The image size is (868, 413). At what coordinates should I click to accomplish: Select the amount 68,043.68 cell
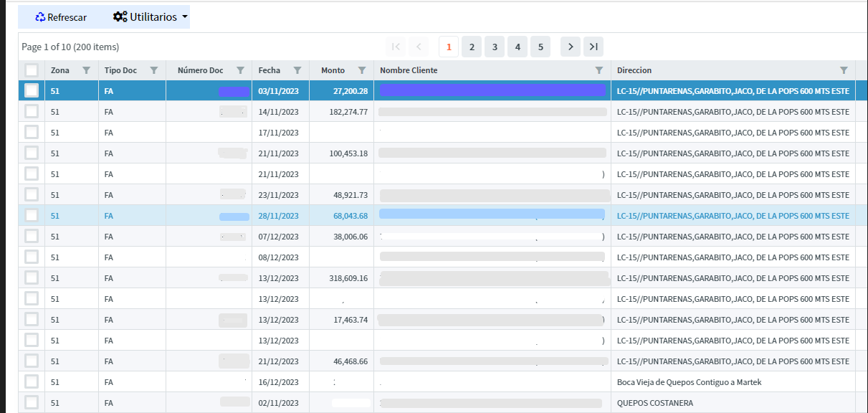point(341,216)
